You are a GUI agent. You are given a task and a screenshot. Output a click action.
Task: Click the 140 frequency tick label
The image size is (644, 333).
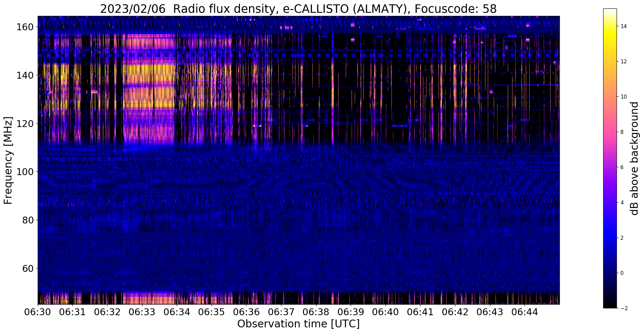click(24, 75)
